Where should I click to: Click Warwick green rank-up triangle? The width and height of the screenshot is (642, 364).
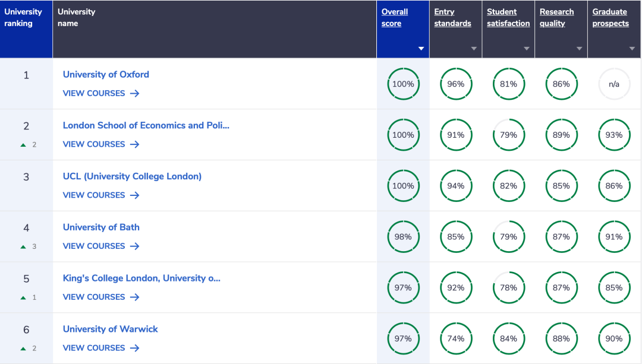click(23, 349)
